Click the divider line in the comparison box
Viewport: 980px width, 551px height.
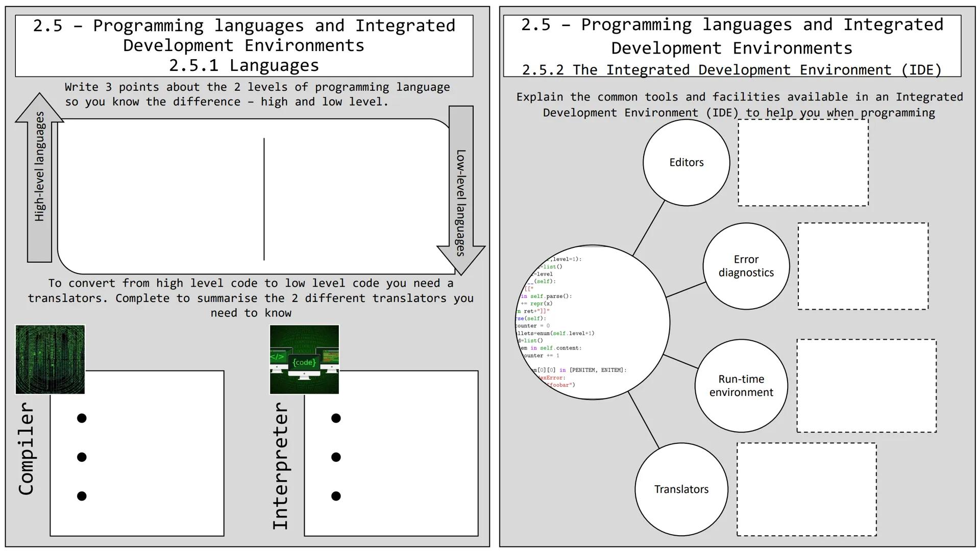(264, 199)
